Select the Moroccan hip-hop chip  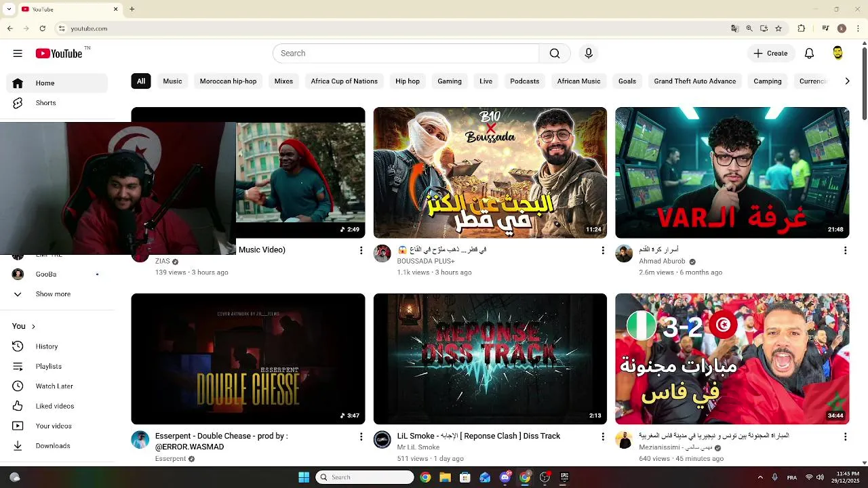tap(228, 81)
